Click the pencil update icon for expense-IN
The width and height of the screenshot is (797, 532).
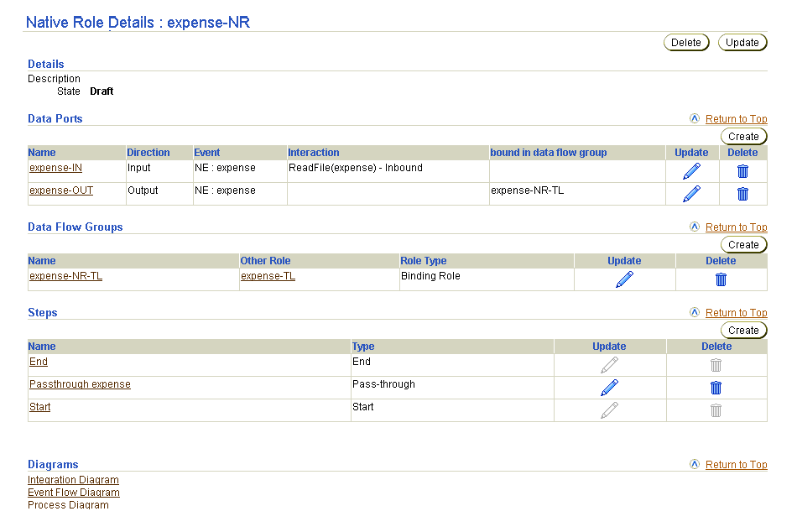(692, 171)
